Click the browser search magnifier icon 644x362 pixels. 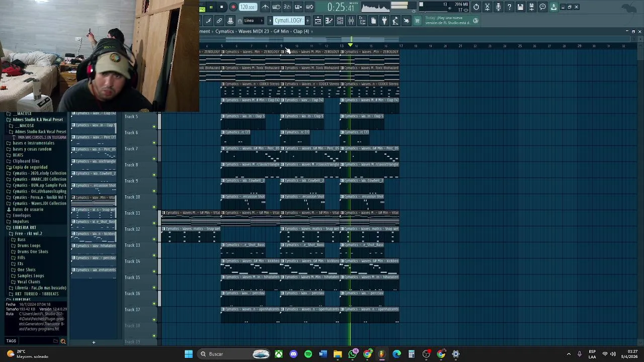[x=63, y=341]
